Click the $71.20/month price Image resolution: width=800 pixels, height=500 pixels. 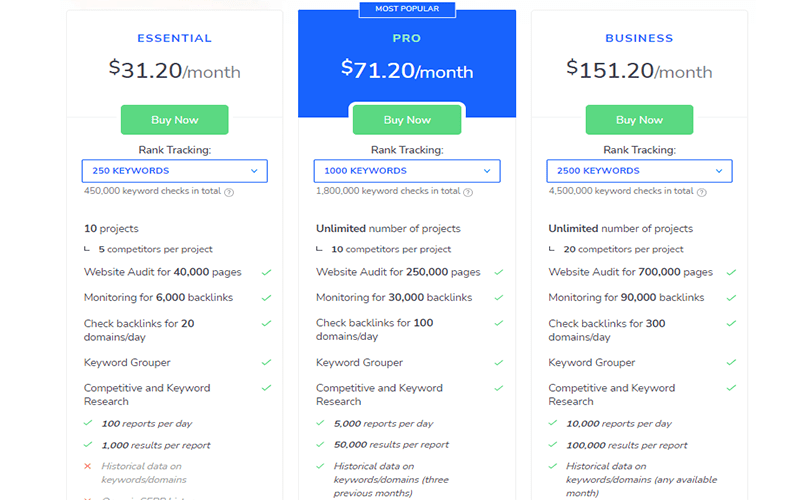point(407,69)
